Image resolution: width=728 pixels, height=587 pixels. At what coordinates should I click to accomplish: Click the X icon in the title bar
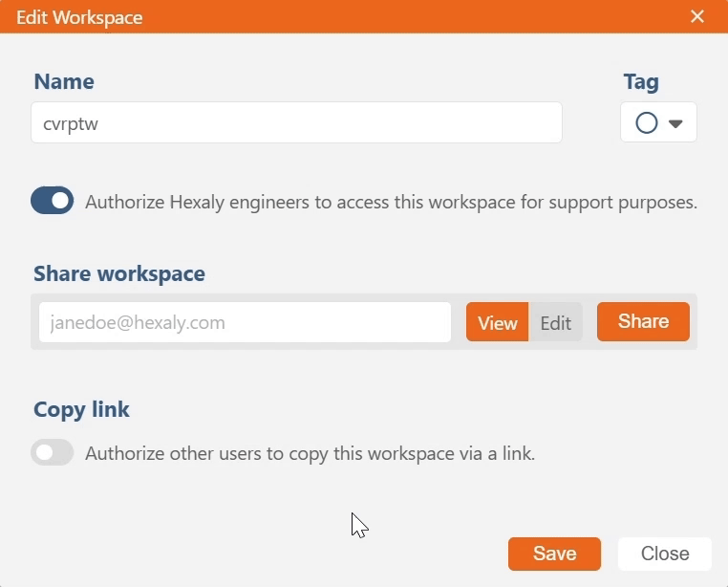point(697,16)
